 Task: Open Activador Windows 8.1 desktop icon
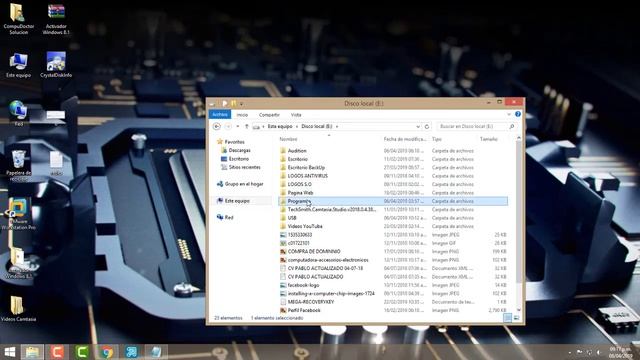[56, 19]
